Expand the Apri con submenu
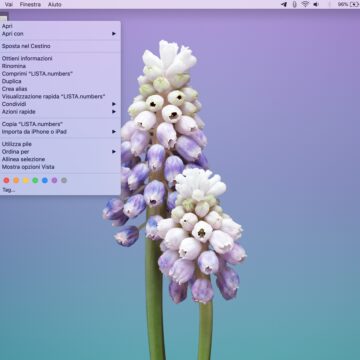 tap(60, 34)
